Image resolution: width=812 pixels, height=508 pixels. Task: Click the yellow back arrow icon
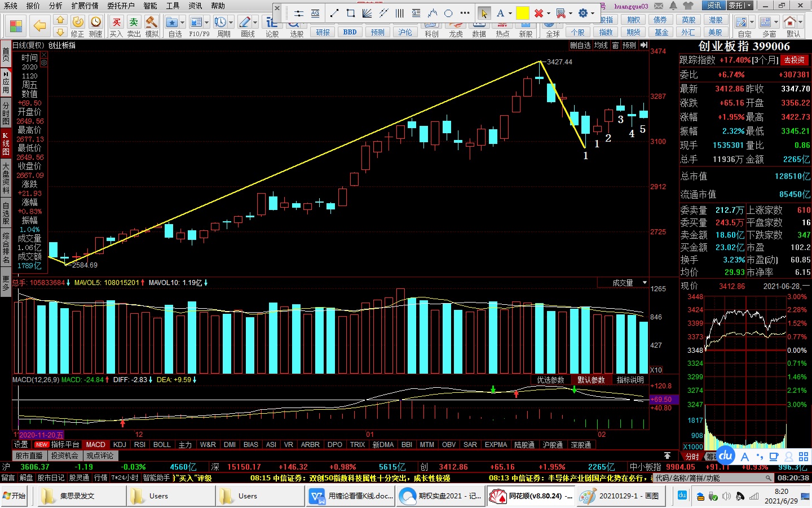[x=39, y=25]
